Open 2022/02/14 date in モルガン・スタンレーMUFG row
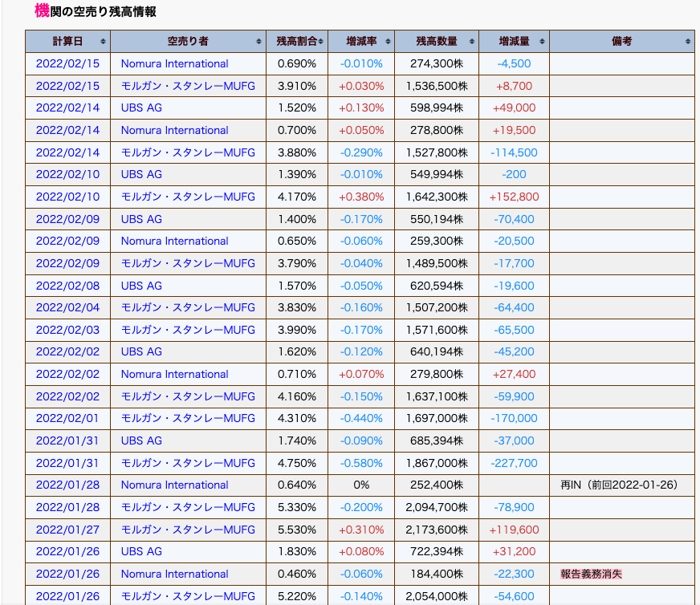The height and width of the screenshot is (605, 700). [68, 152]
